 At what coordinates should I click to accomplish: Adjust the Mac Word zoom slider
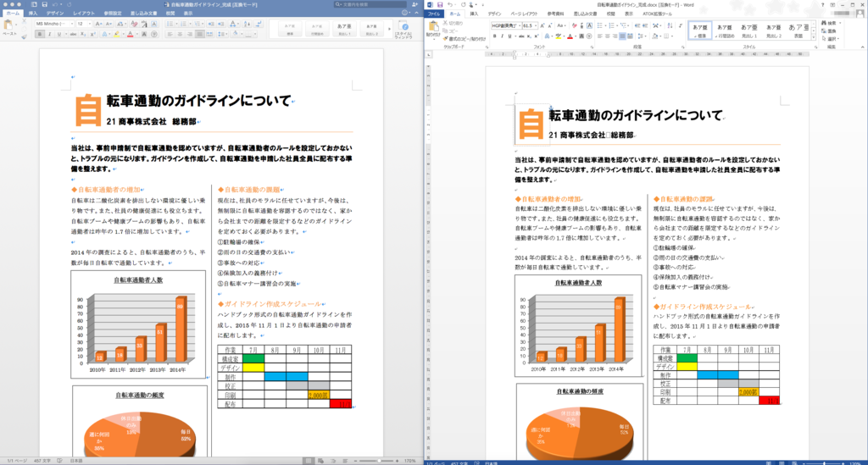(x=379, y=461)
